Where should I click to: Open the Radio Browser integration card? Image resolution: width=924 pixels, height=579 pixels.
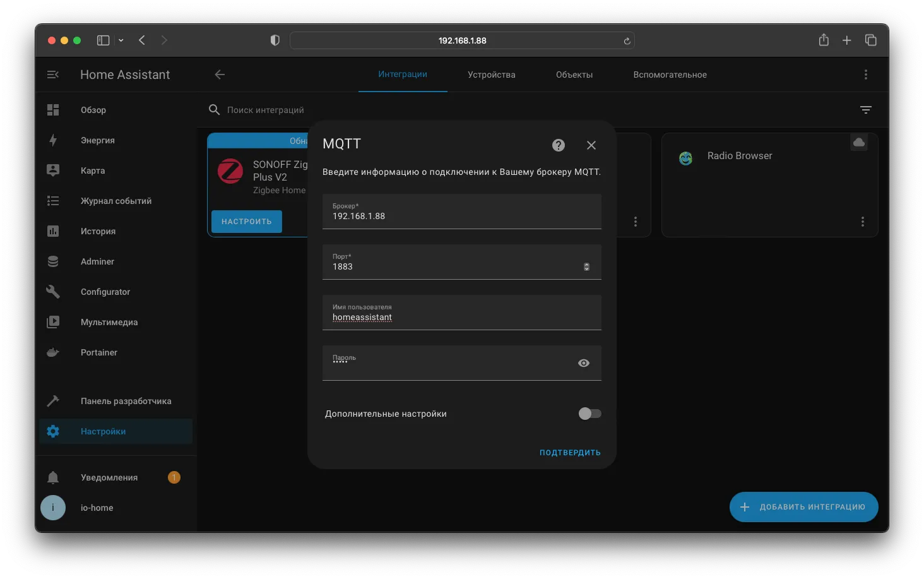tap(770, 185)
